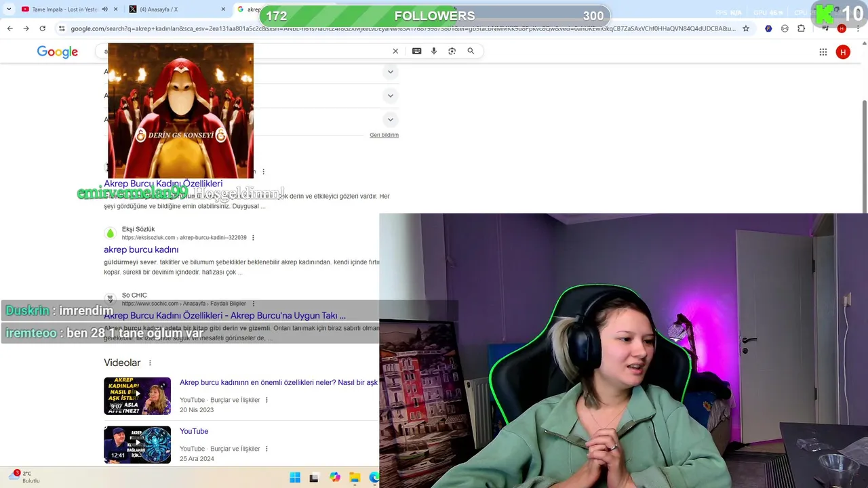Screen dimensions: 868x488
Task: Open File Explorer from the taskbar
Action: [x=355, y=478]
